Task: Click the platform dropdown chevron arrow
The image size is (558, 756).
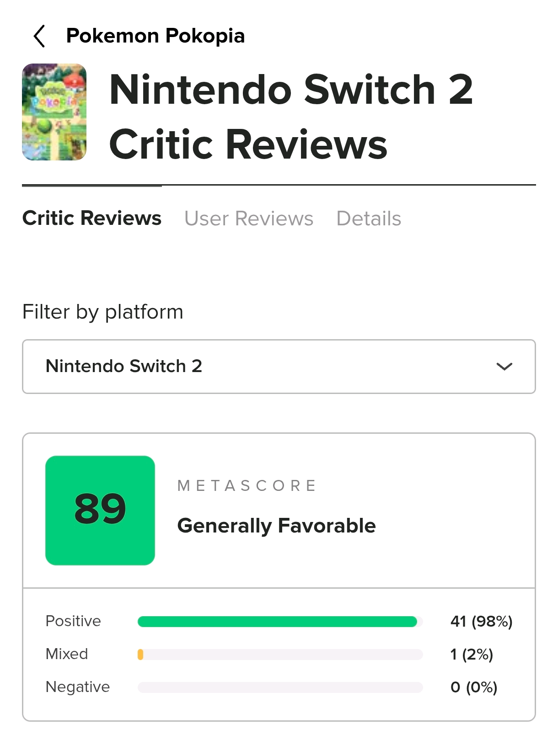Action: pos(504,367)
